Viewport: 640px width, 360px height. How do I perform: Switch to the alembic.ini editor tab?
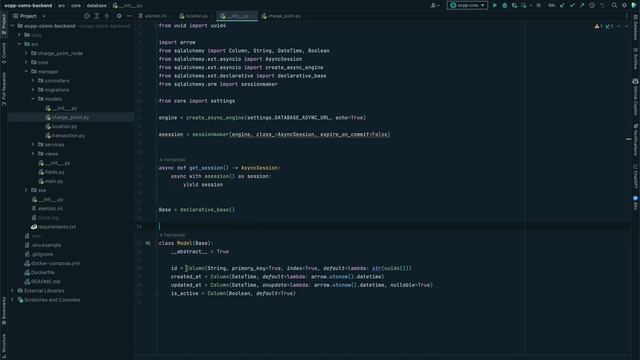pyautogui.click(x=155, y=16)
